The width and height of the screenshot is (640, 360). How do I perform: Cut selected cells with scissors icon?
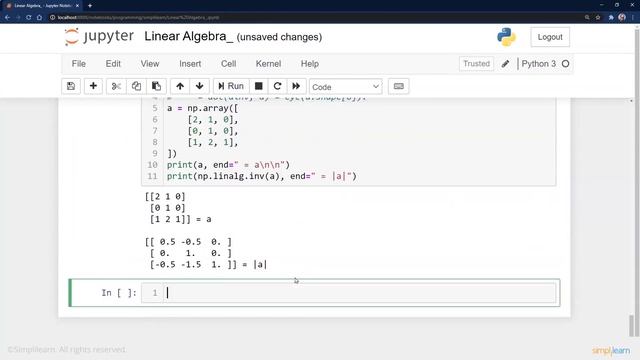[116, 86]
